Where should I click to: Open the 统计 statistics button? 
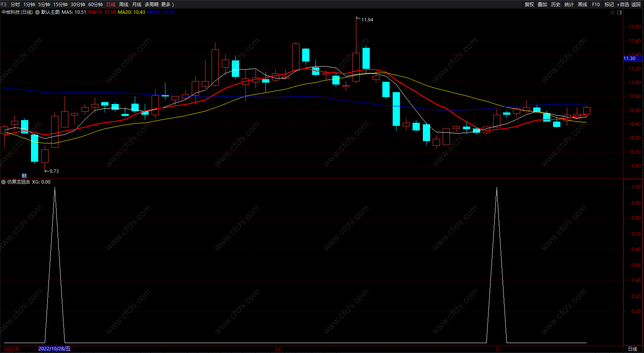tap(569, 5)
